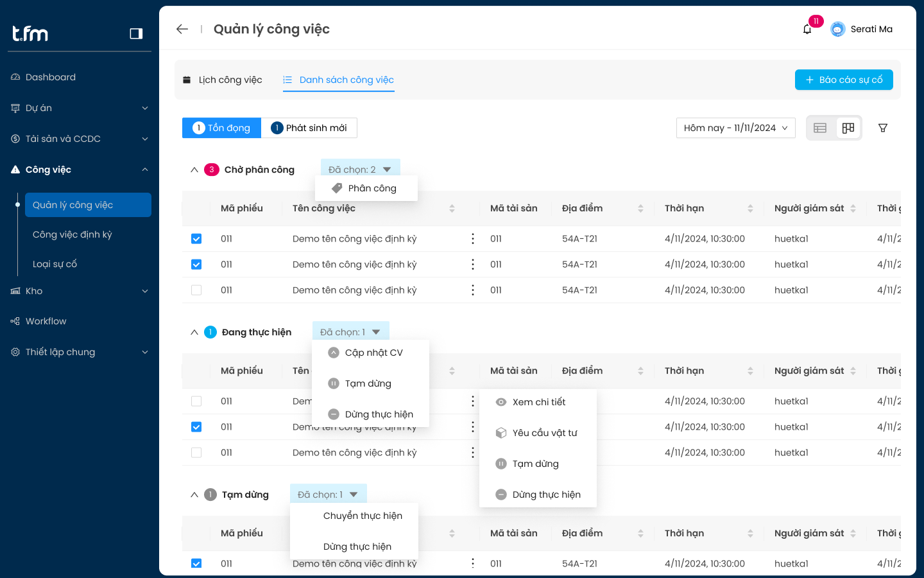Viewport: 924px width, 578px height.
Task: Switch to the Lịch công việc tab
Action: tap(223, 80)
